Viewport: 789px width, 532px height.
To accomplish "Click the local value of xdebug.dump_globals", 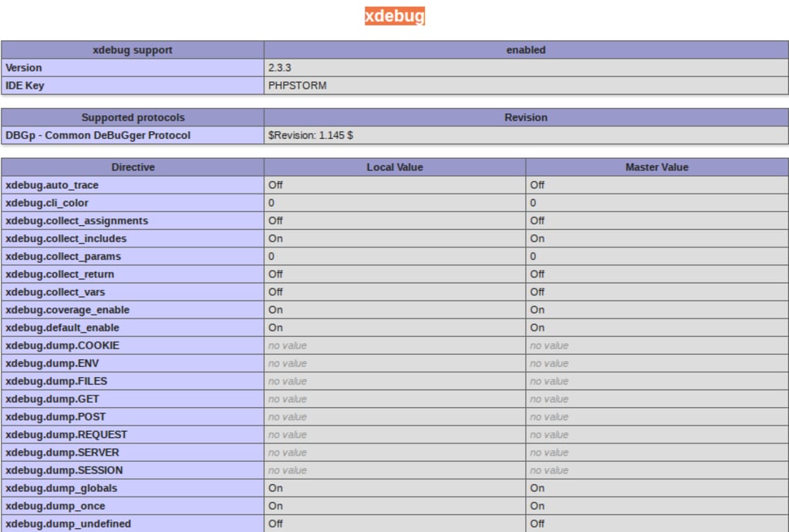I will tap(275, 488).
